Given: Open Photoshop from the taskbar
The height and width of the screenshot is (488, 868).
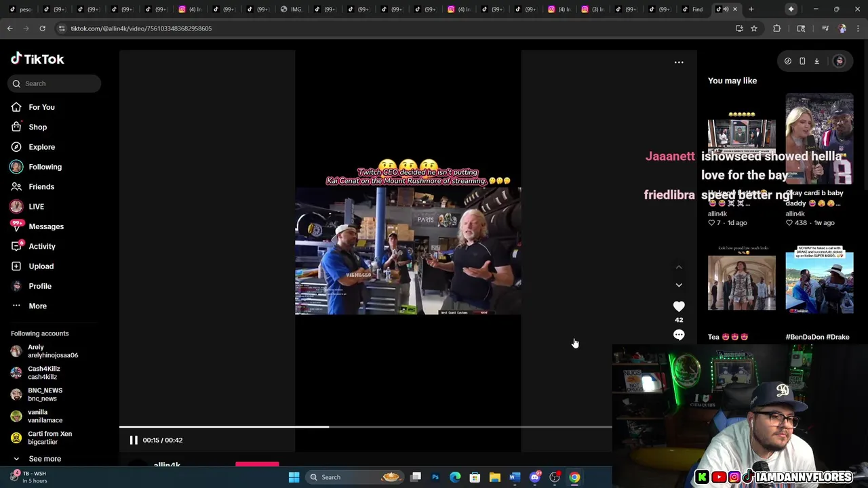Looking at the screenshot, I should click(x=435, y=477).
